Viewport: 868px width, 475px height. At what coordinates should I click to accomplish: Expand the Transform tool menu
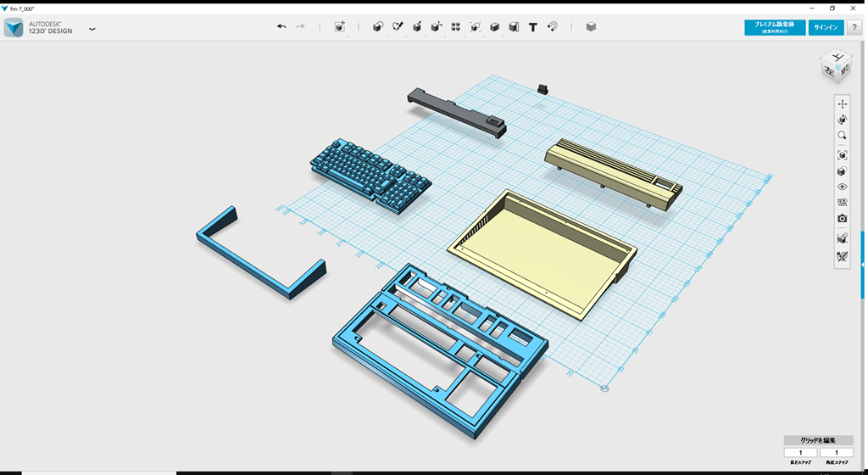click(x=340, y=27)
